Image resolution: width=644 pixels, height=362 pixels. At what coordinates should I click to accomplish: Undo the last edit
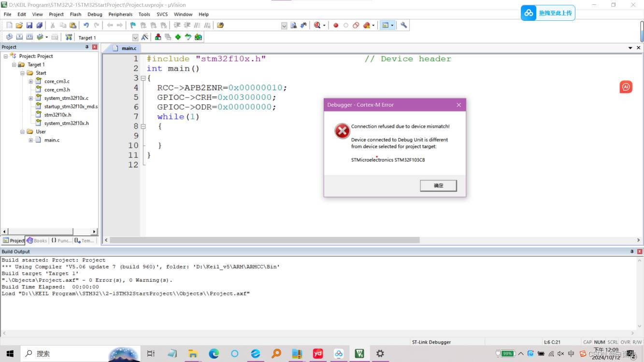click(86, 25)
